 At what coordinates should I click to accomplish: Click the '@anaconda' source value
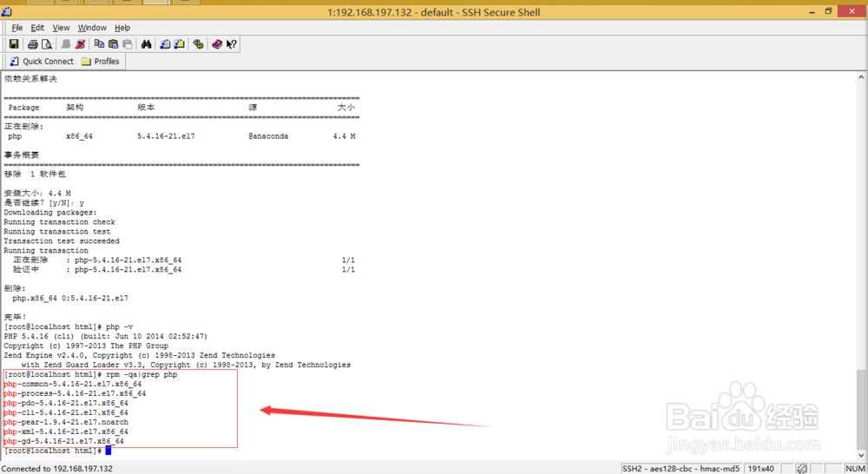(268, 136)
